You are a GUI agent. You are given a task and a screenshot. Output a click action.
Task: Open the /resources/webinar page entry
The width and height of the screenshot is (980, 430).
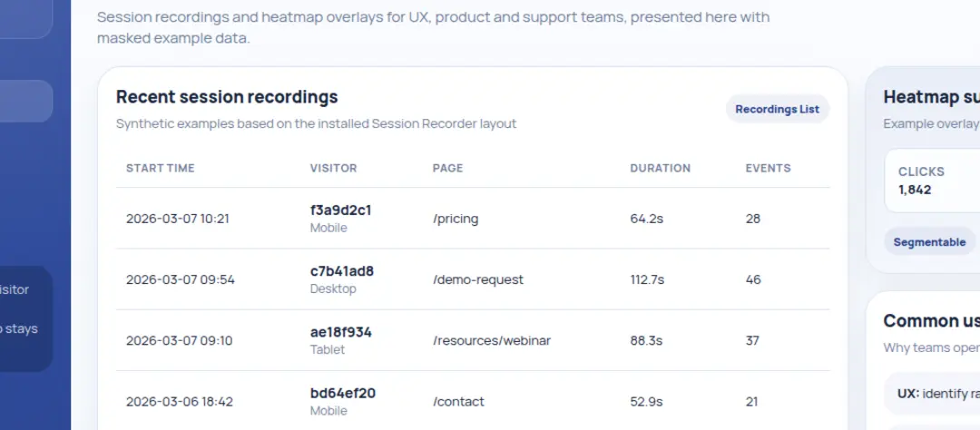[x=492, y=340]
